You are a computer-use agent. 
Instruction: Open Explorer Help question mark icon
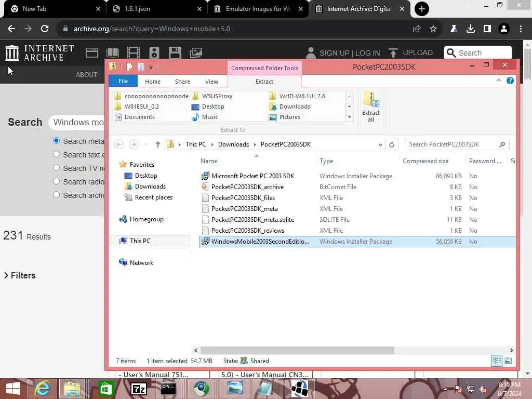point(510,81)
